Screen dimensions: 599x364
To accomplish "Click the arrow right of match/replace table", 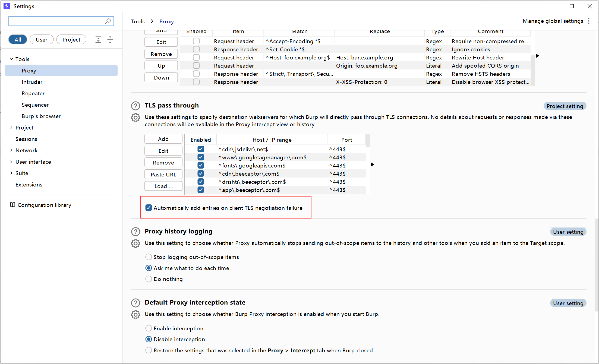I will point(537,56).
